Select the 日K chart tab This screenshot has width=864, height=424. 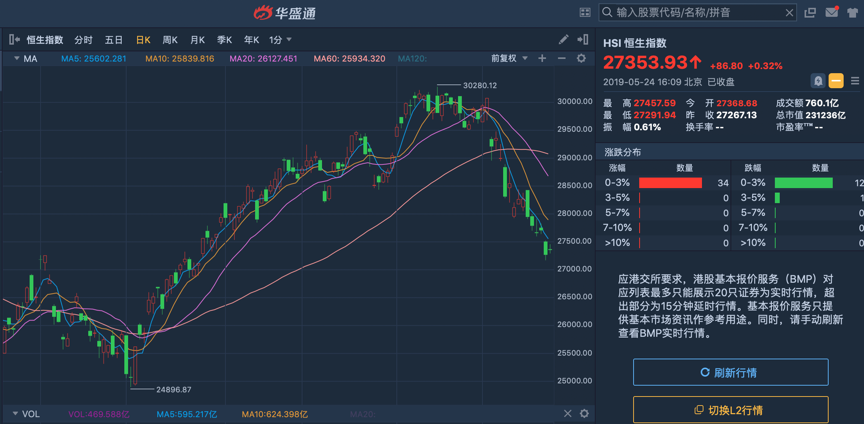click(143, 40)
